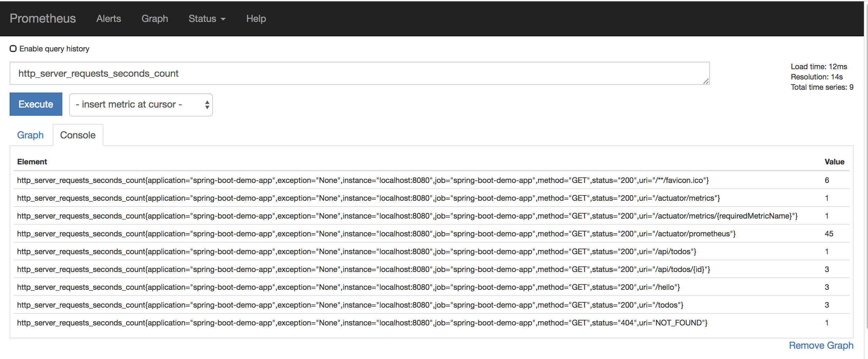Open the Alerts page

(x=108, y=18)
